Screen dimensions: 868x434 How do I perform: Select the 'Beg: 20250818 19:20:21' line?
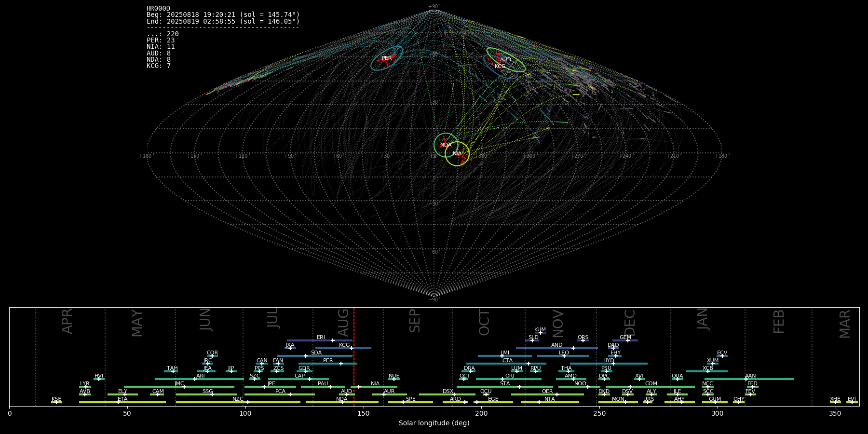click(223, 15)
